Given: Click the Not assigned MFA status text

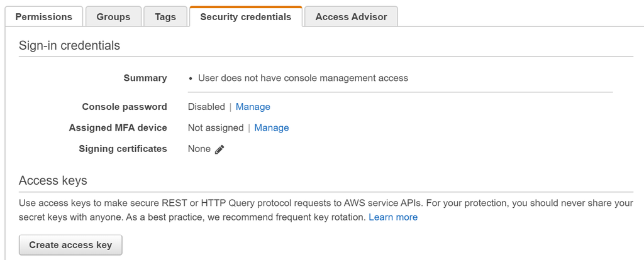Looking at the screenshot, I should click(x=216, y=128).
